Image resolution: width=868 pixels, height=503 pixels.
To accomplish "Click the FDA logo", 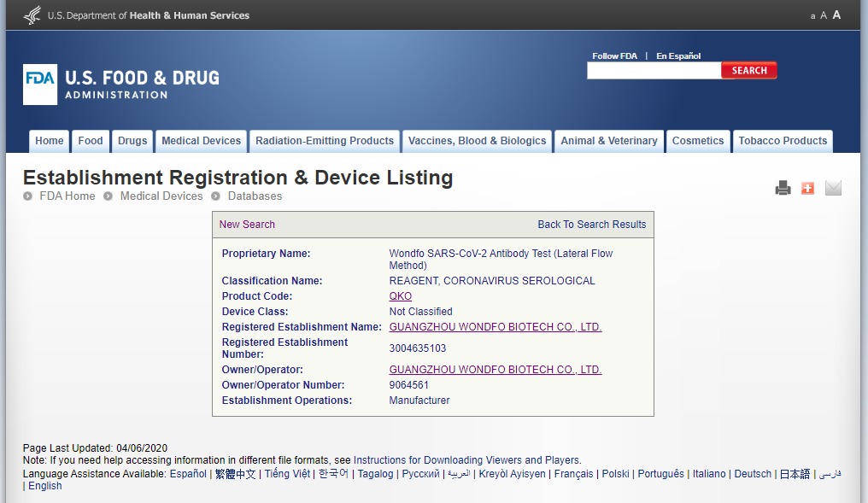I will pos(40,85).
